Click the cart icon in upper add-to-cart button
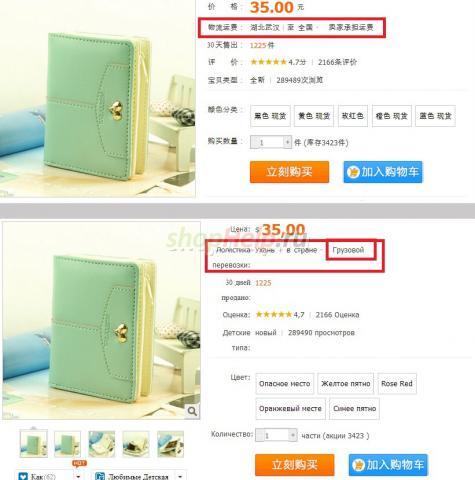The height and width of the screenshot is (480, 475). click(x=353, y=172)
